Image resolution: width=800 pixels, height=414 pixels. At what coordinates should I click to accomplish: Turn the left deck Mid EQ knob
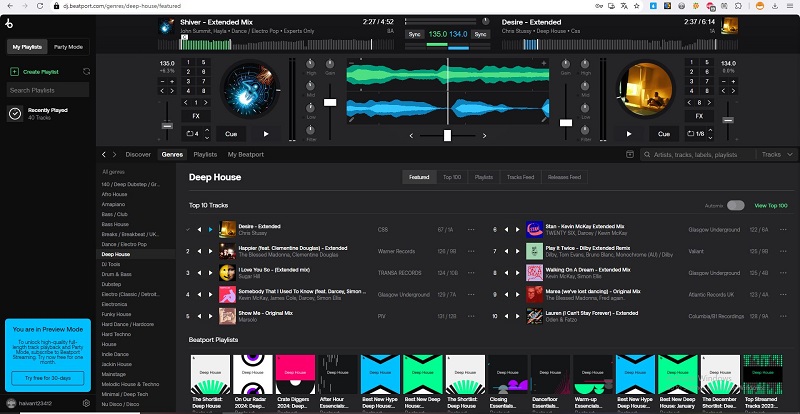[x=310, y=86]
